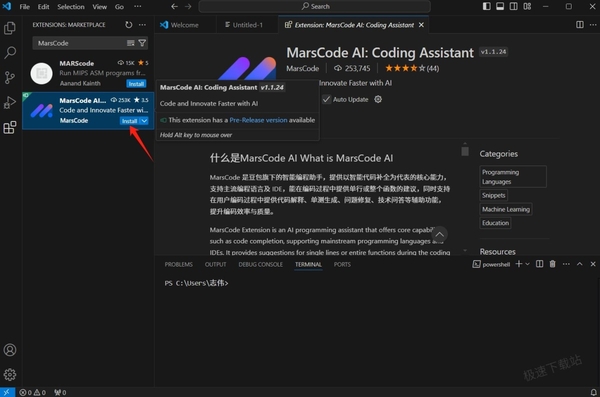Open Education category
Screen dimensions: 600x397
click(495, 223)
